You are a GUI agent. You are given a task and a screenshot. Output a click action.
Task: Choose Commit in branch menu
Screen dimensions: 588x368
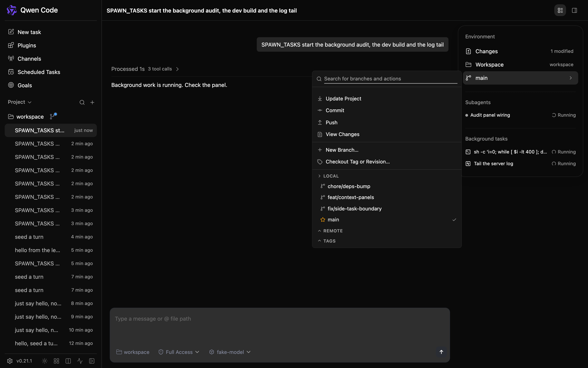(x=387, y=110)
